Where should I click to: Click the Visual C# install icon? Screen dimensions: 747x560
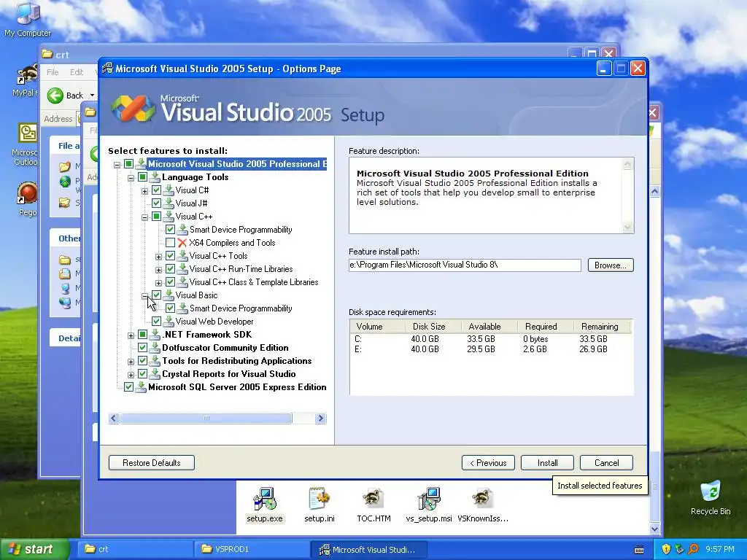coord(169,190)
